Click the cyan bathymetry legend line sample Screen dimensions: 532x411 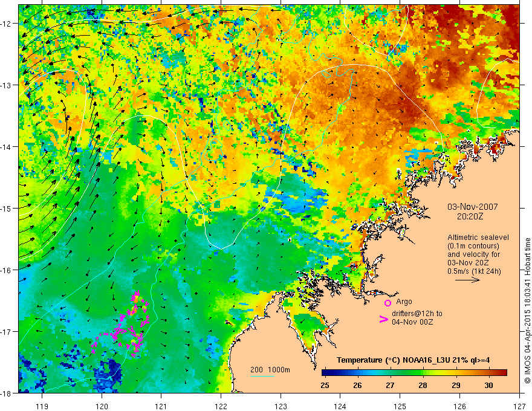coord(262,376)
